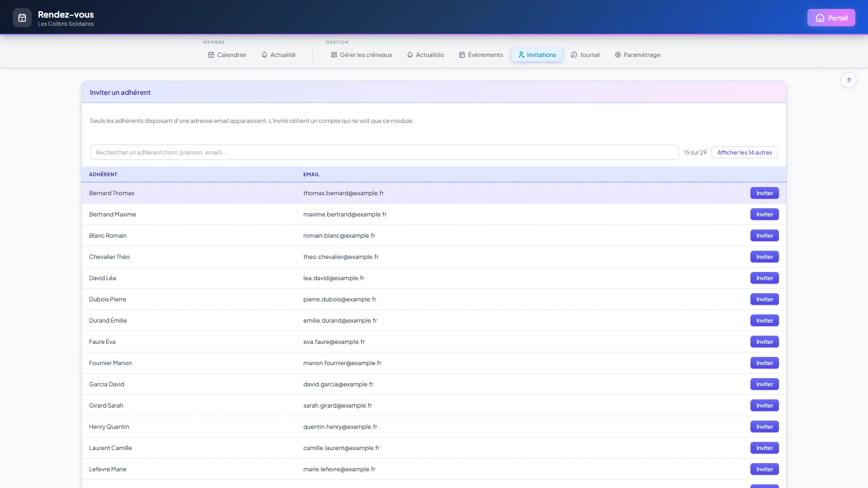Click the EMAIL column header

(x=311, y=174)
